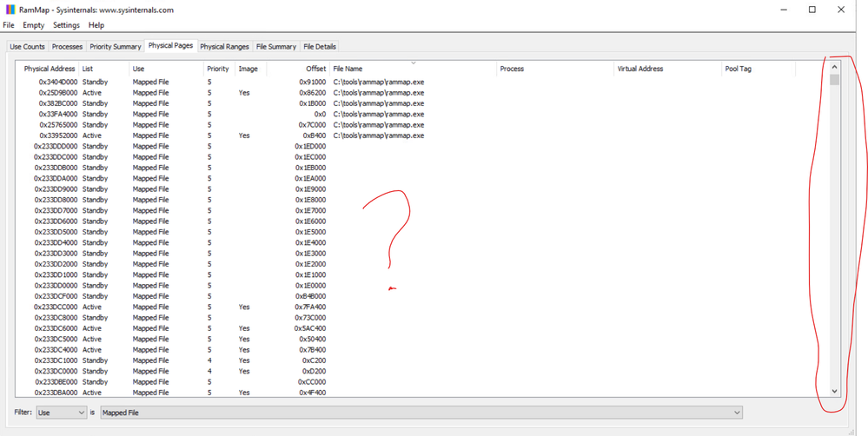Open the Settings menu

coord(66,25)
